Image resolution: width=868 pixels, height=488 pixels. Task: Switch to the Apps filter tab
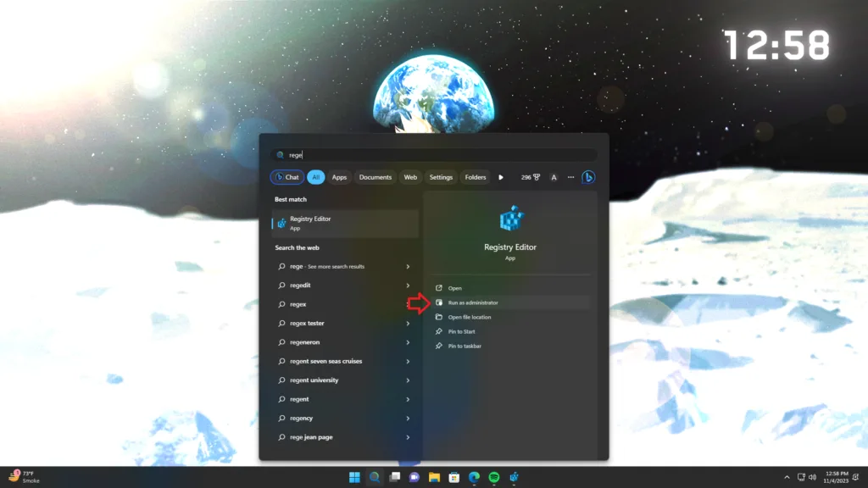(x=339, y=177)
